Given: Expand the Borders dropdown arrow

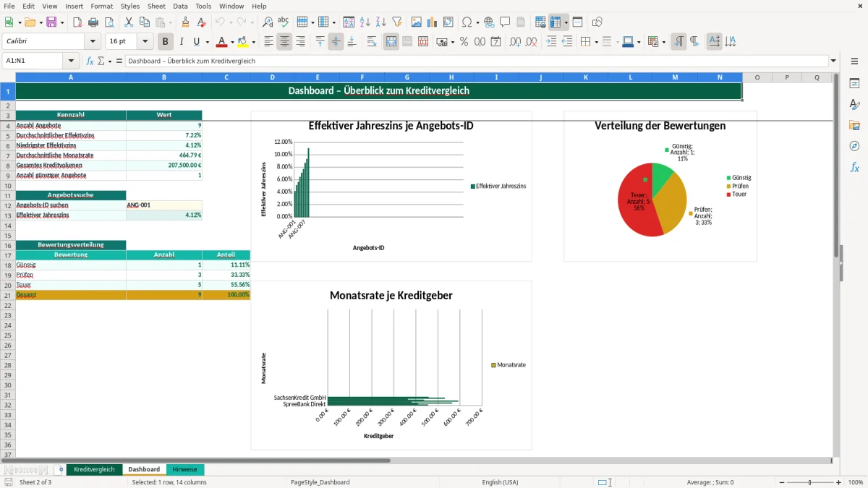Looking at the screenshot, I should [595, 42].
